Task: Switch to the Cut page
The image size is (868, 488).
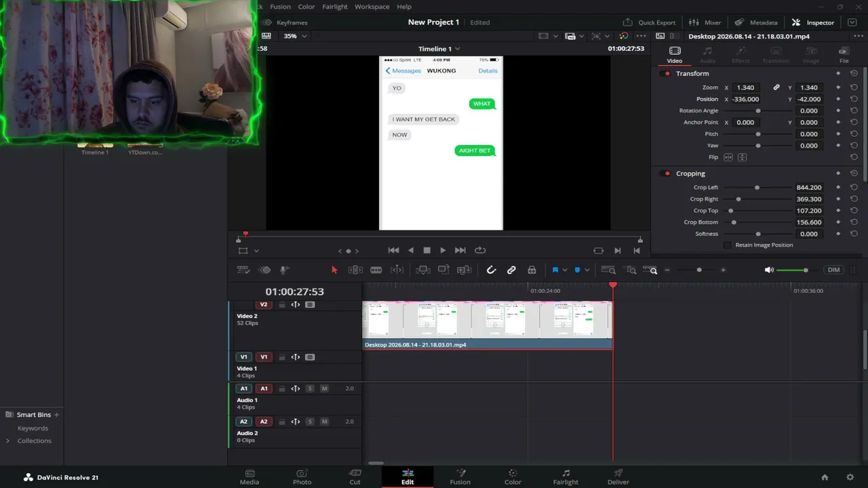Action: [x=355, y=477]
